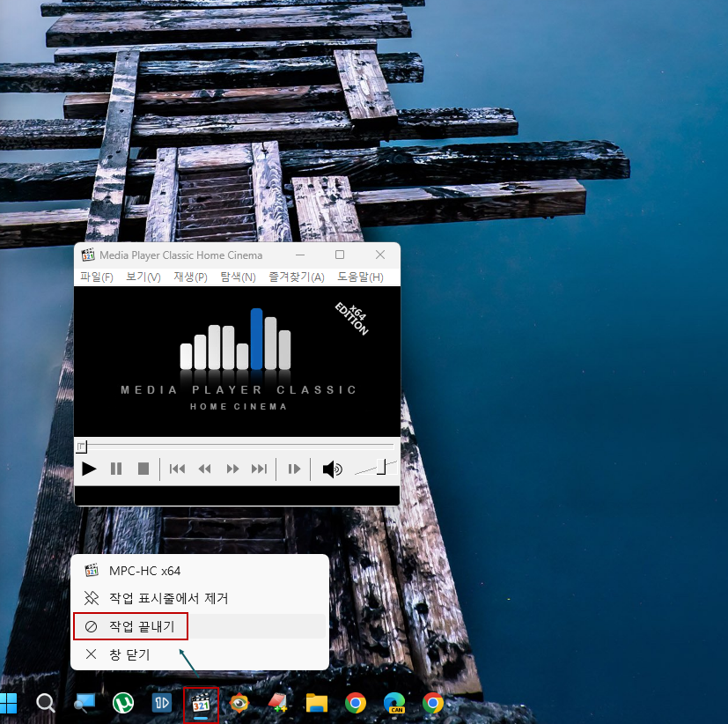This screenshot has width=728, height=724.
Task: Open taskbar Search magnifier
Action: pyautogui.click(x=46, y=703)
